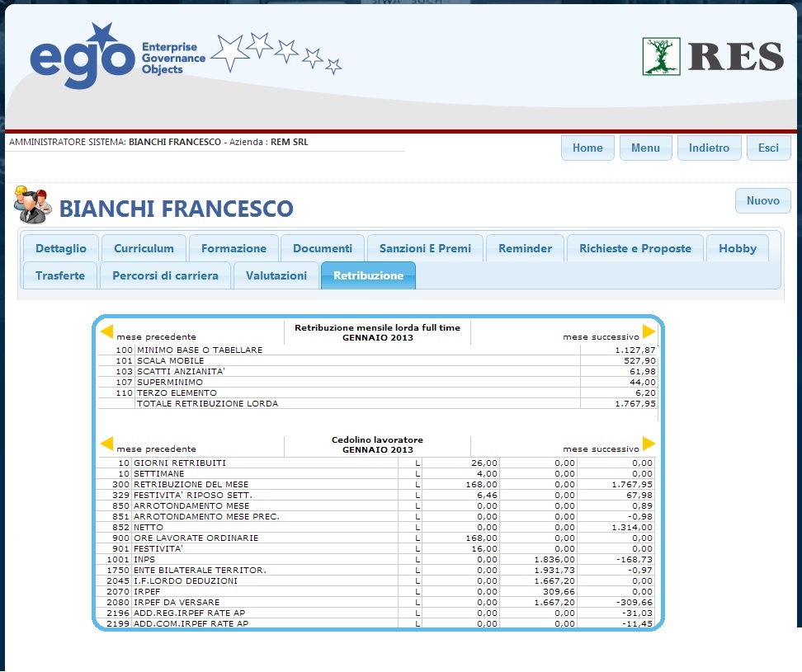This screenshot has width=802, height=672.
Task: Switch to the Curriculum tab
Action: (144, 248)
